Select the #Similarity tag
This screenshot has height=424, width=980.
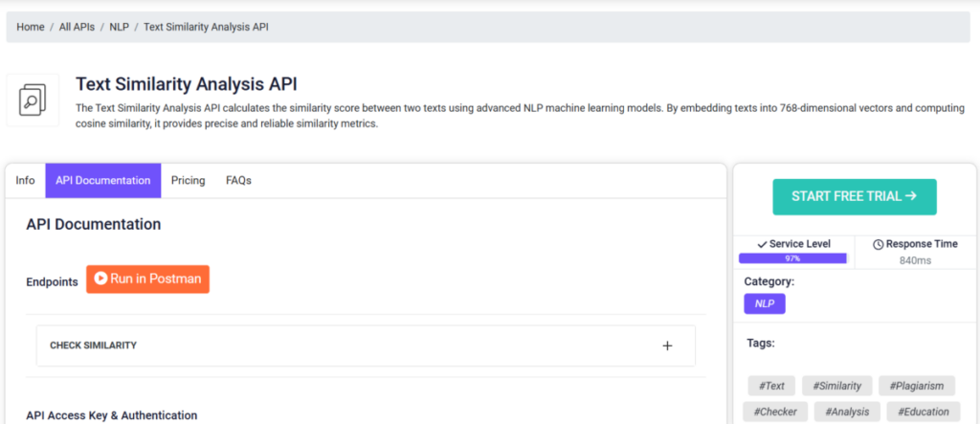(836, 386)
